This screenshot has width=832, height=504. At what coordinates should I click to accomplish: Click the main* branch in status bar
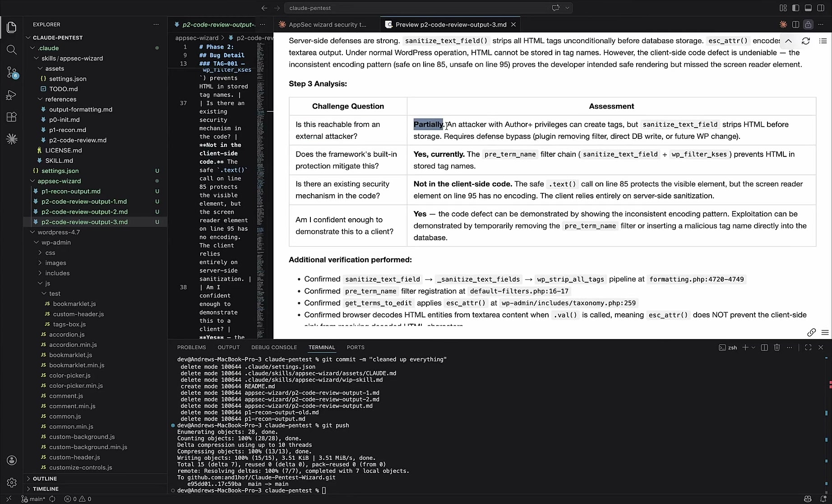pos(34,499)
